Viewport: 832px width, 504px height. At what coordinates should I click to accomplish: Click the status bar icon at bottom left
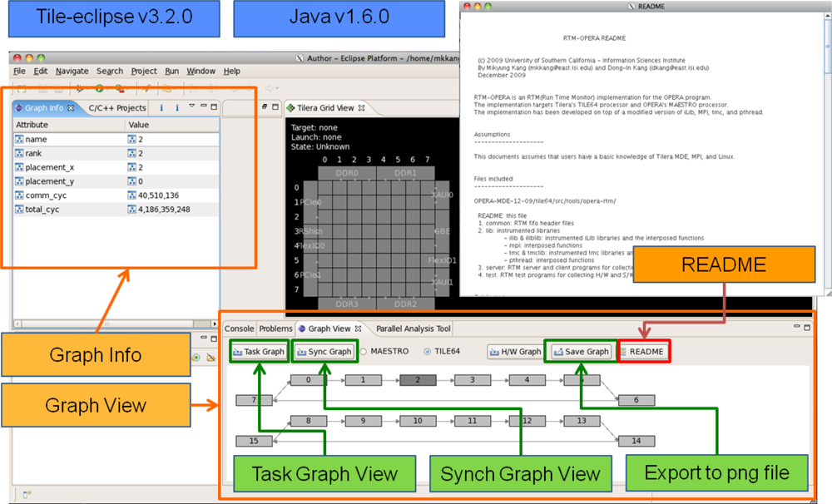[27, 494]
